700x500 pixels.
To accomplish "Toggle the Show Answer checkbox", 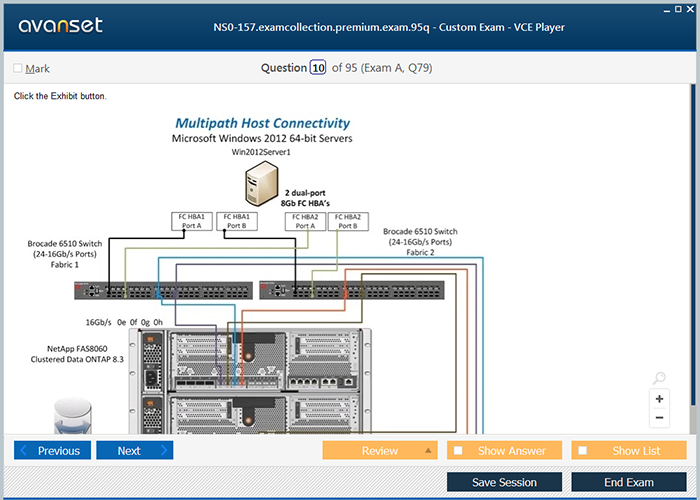I will pyautogui.click(x=458, y=450).
